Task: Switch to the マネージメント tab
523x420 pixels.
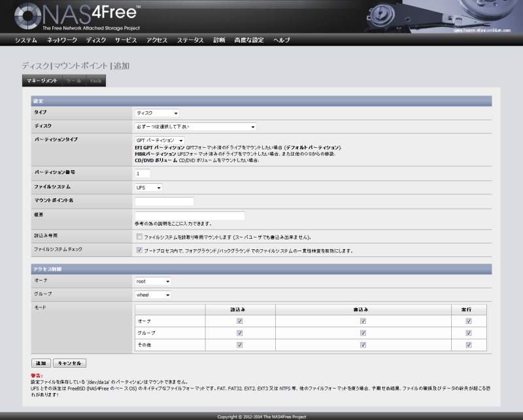Action: (42, 81)
